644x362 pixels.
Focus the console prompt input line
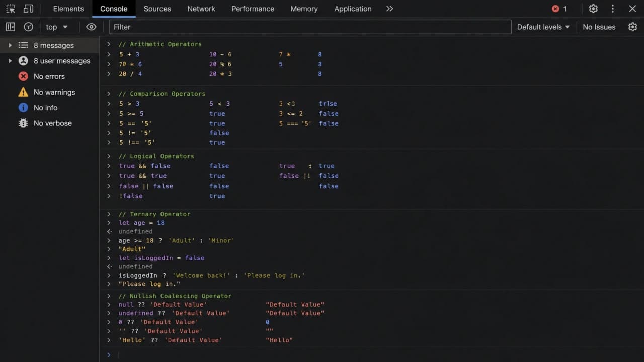coord(371,355)
